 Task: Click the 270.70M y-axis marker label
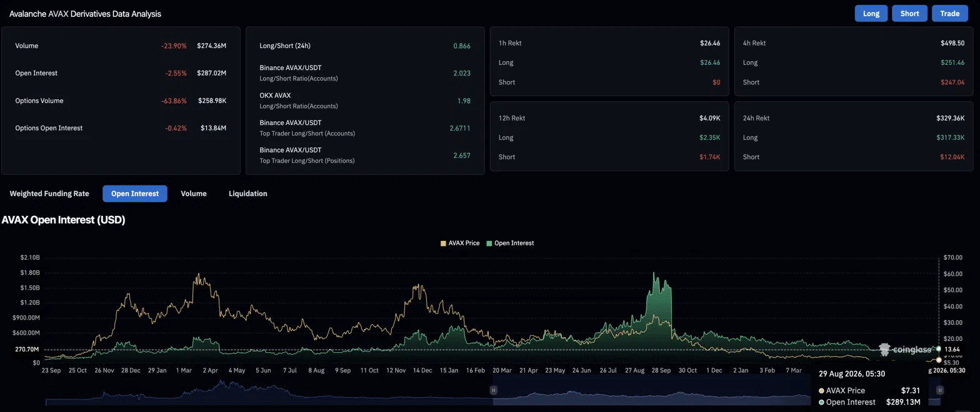point(27,350)
